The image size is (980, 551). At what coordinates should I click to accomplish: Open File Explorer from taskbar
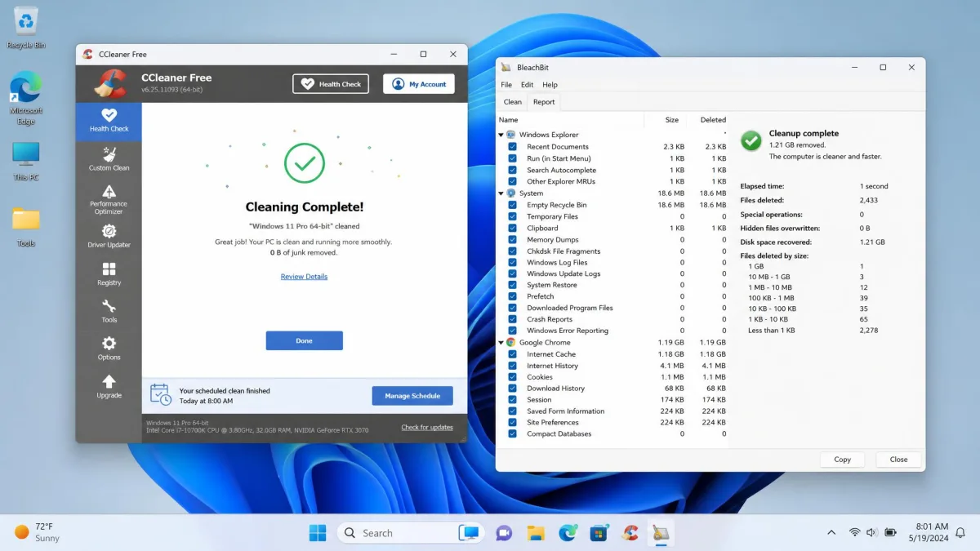point(536,533)
